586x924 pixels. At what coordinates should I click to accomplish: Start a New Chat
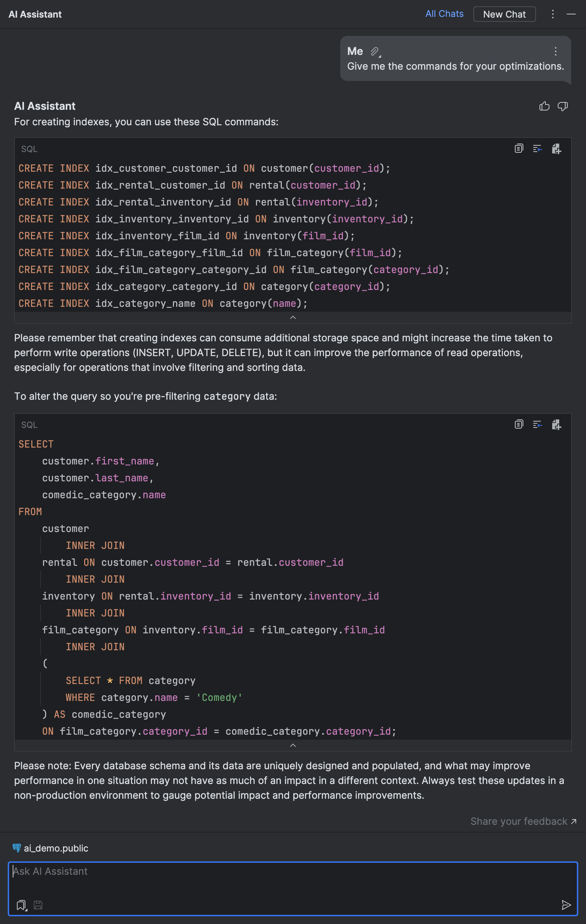504,14
